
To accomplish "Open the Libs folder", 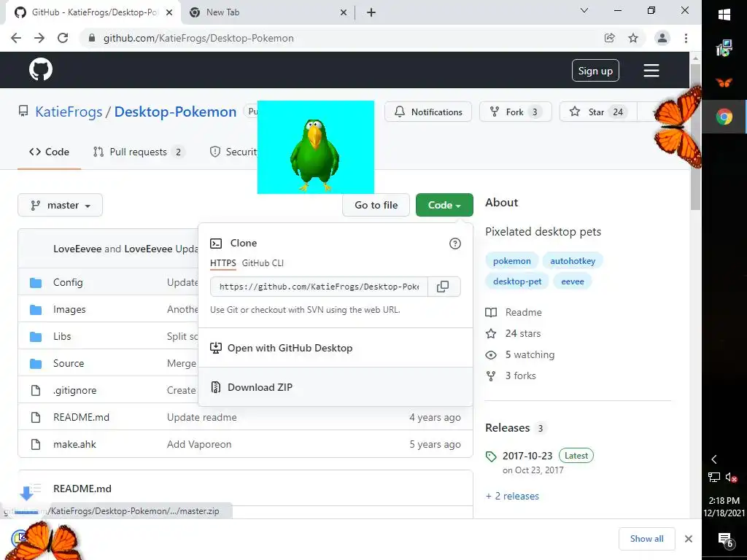I will [x=62, y=336].
